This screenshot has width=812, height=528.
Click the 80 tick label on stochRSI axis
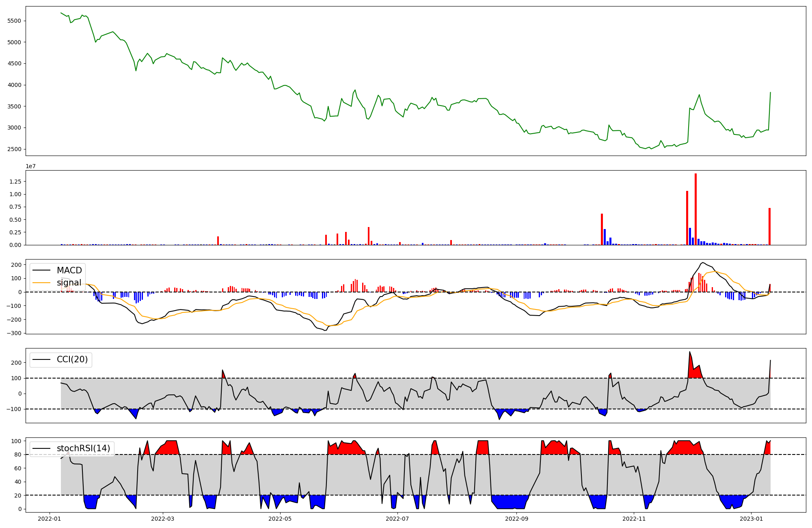tap(17, 454)
